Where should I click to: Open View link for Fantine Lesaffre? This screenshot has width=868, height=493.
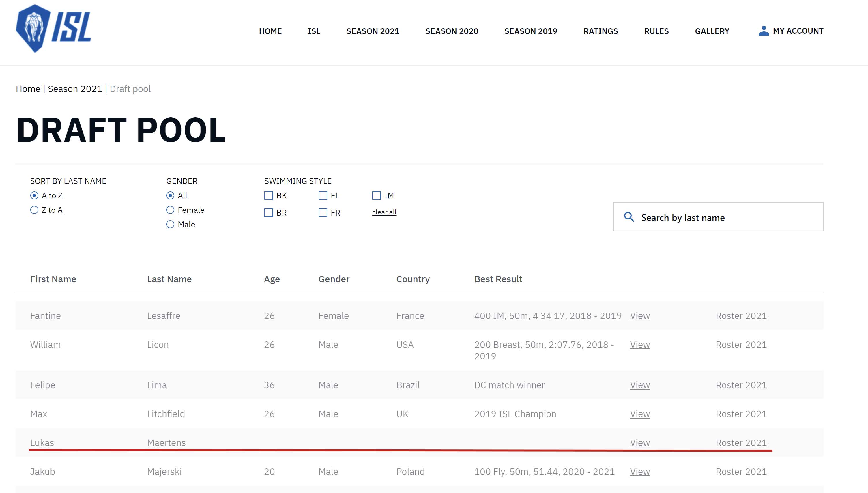coord(639,315)
